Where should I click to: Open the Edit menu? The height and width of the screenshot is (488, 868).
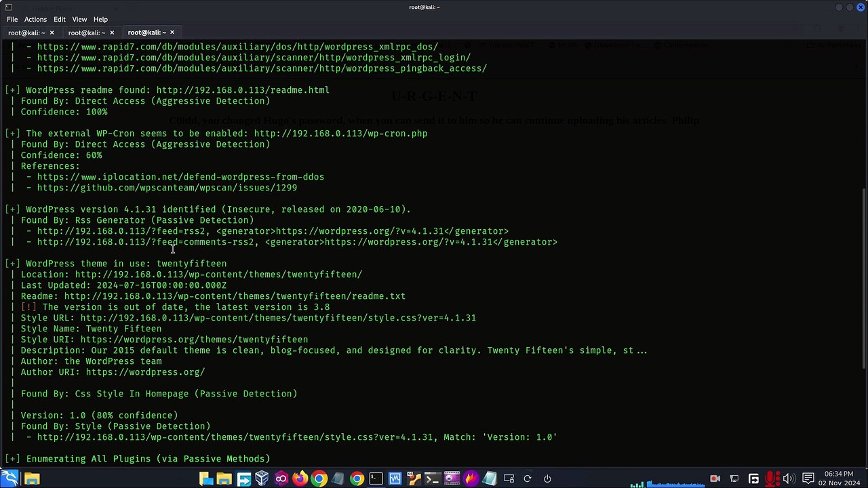[60, 19]
